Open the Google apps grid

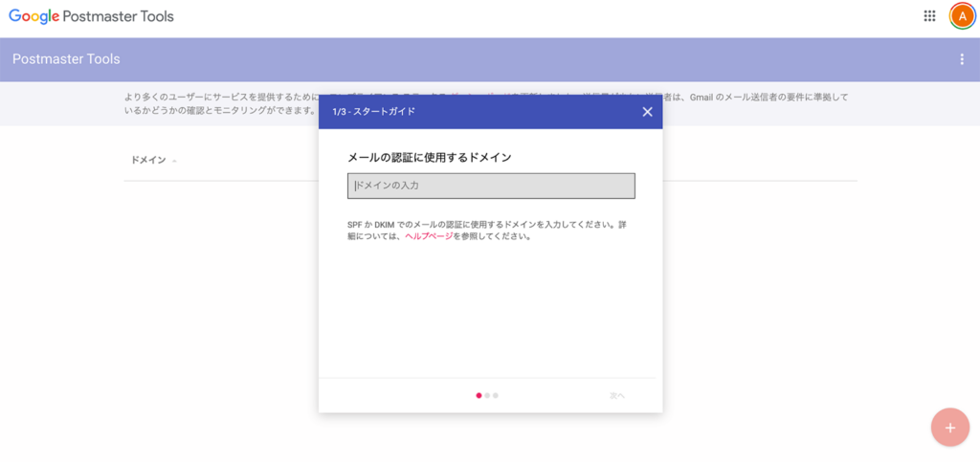(929, 16)
